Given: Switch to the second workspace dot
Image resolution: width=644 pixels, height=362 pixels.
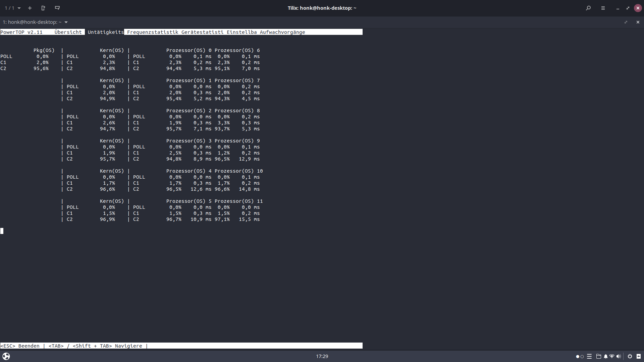Looking at the screenshot, I should coord(582,357).
